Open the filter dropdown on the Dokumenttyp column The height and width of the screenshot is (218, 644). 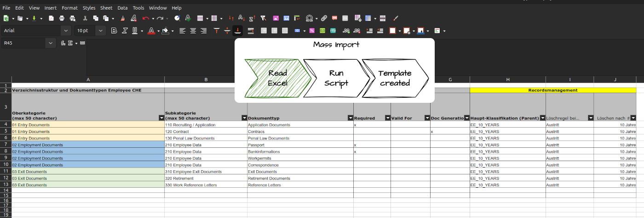point(350,118)
